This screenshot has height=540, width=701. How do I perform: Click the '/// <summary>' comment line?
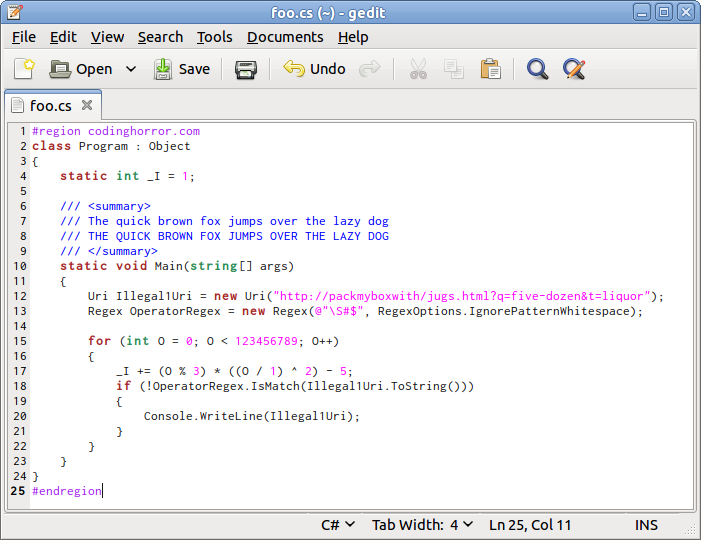[x=106, y=206]
